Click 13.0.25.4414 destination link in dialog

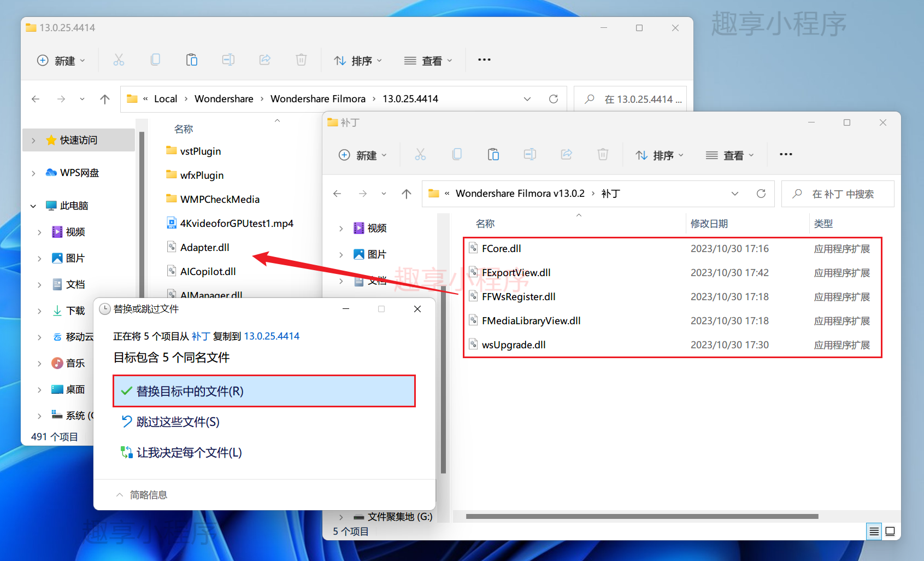[x=272, y=336]
